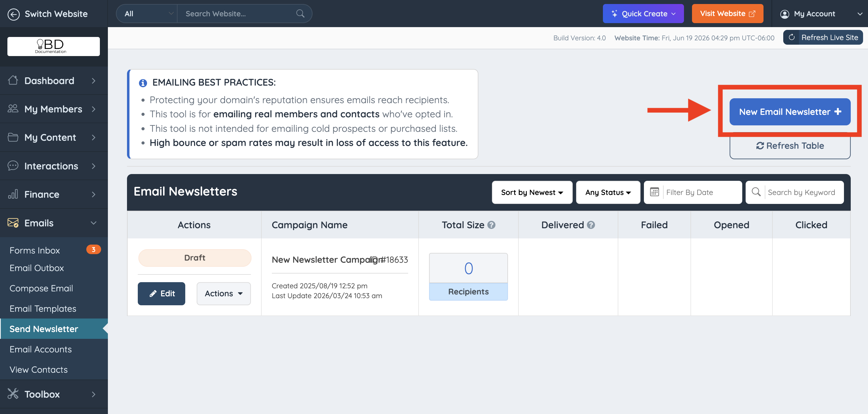Screen dimensions: 868x414
Task: Click the Switch Website back arrow icon
Action: [x=14, y=14]
